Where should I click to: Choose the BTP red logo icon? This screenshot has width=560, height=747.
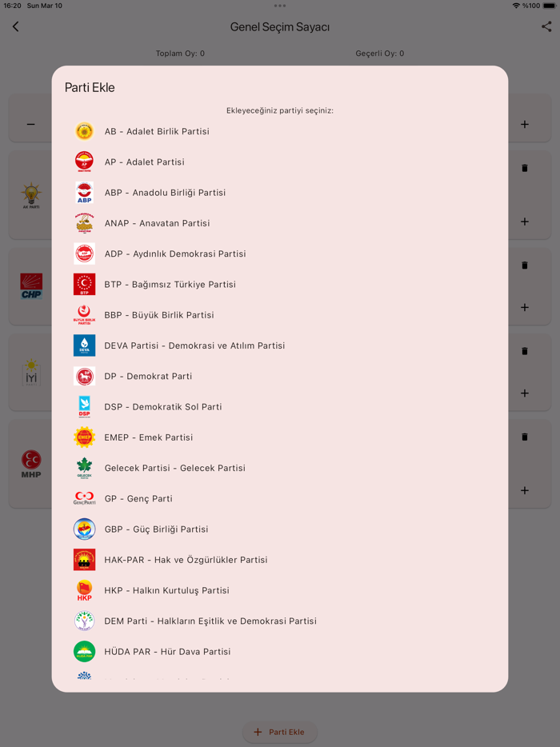(x=84, y=284)
